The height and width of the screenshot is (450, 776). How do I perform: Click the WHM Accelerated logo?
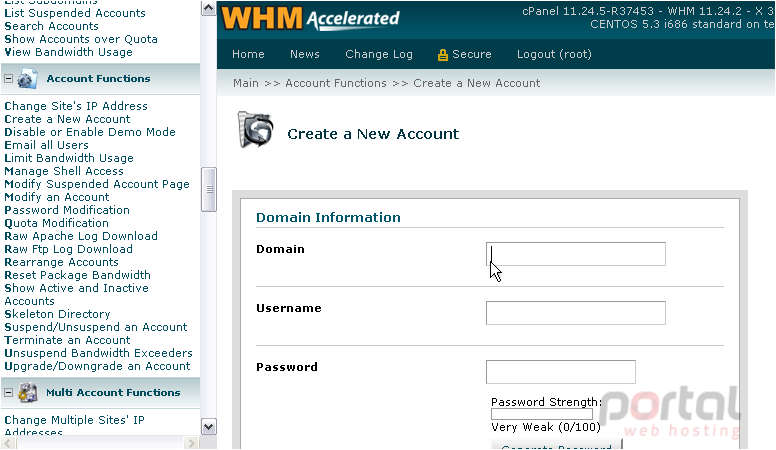(x=310, y=18)
